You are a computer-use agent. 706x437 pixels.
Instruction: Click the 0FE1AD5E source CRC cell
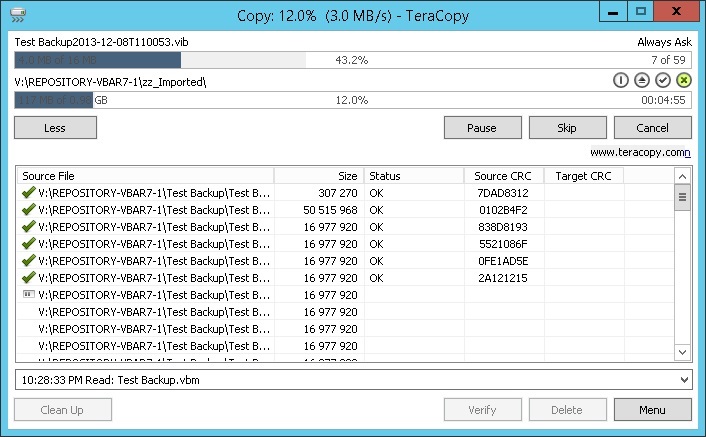503,261
